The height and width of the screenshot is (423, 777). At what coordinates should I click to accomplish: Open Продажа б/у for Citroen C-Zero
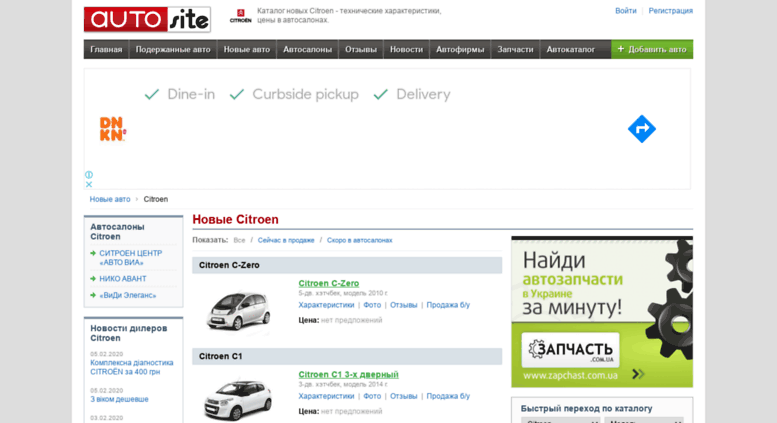tap(448, 305)
